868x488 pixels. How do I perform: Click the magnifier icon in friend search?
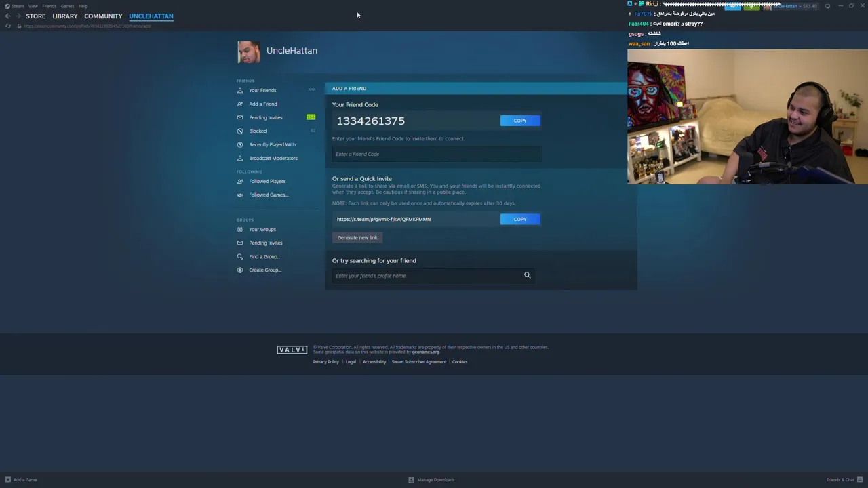(x=527, y=275)
